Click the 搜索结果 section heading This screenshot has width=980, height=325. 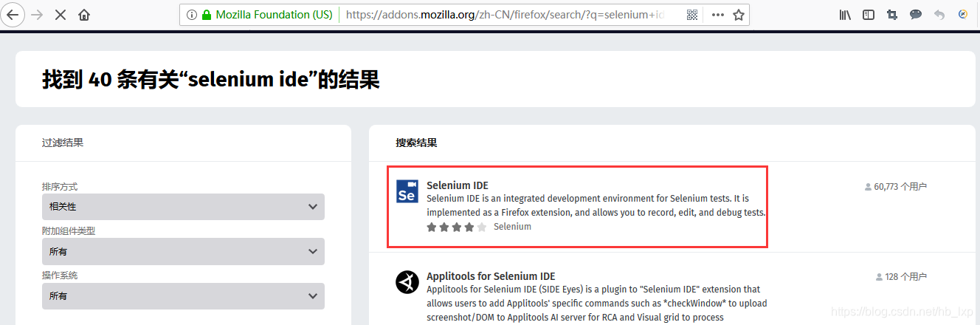pos(416,143)
